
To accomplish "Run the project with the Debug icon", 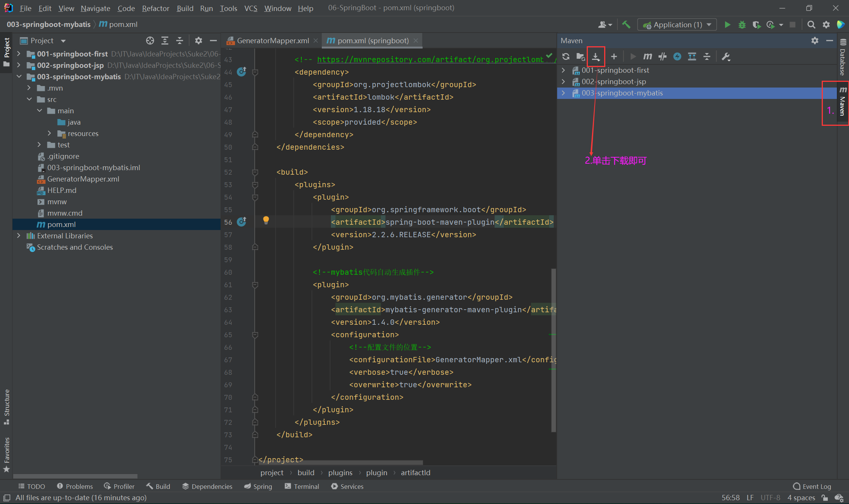I will click(742, 24).
